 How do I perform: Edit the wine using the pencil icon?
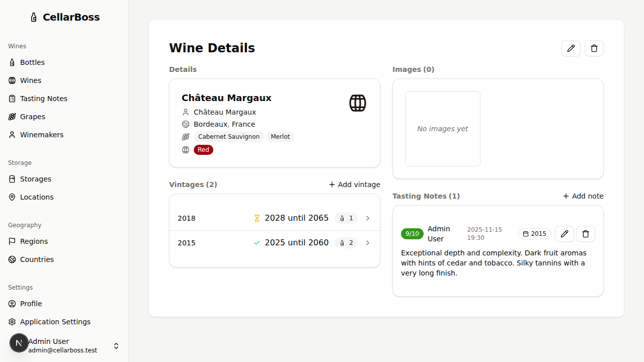click(571, 48)
